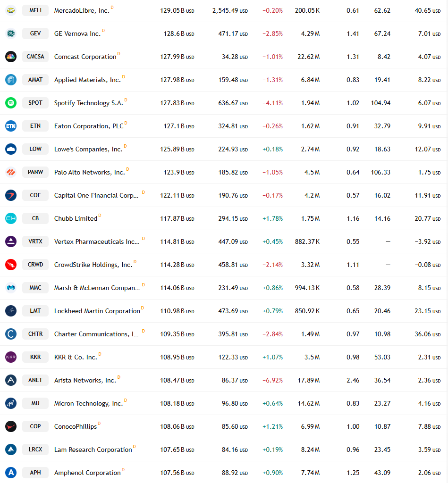448x483 pixels.
Task: Click GE Vernova price 471.17 USD
Action: tap(233, 34)
